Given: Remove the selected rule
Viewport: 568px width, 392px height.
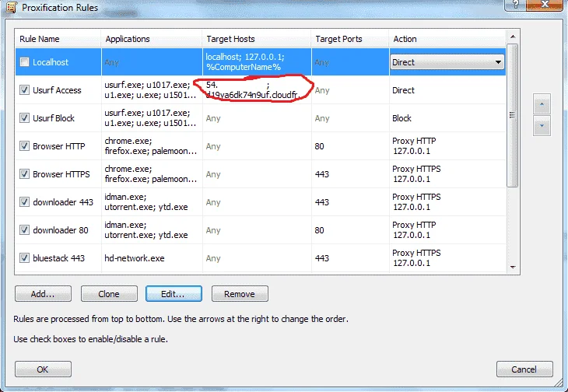Looking at the screenshot, I should pyautogui.click(x=240, y=293).
